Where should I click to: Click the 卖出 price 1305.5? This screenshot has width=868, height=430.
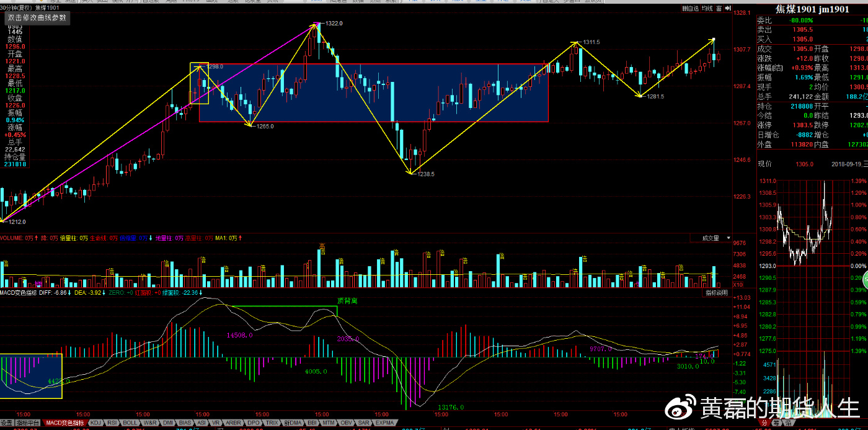coord(804,30)
